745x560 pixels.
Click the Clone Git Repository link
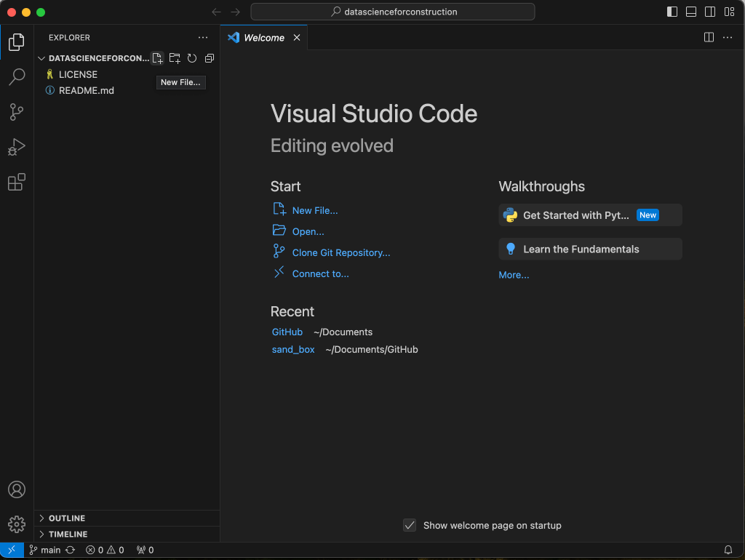340,253
